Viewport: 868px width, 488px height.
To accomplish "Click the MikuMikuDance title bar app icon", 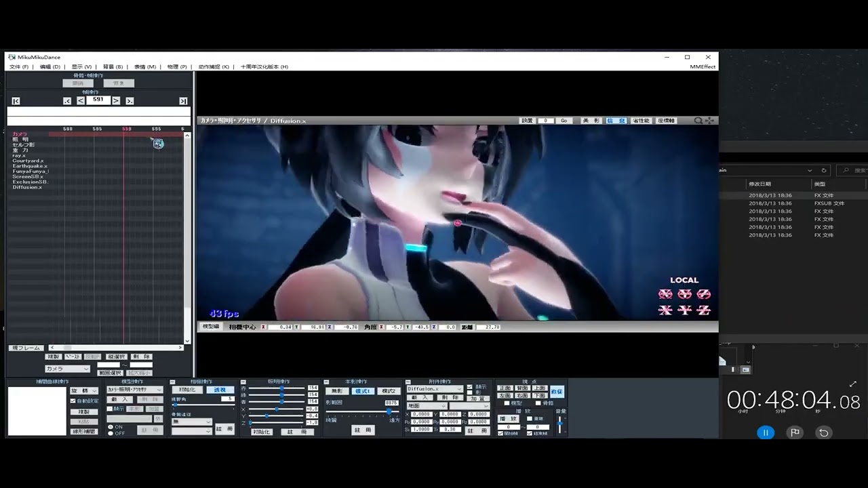I will click(x=12, y=57).
